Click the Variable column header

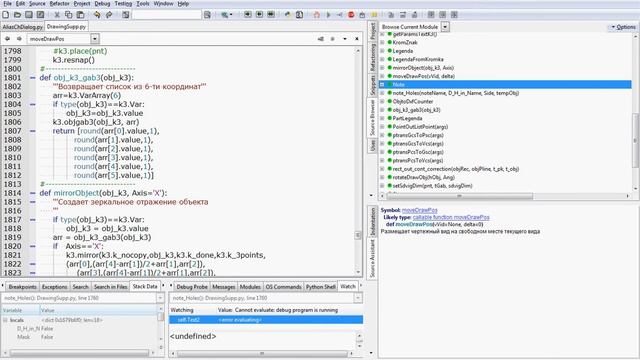click(20, 310)
